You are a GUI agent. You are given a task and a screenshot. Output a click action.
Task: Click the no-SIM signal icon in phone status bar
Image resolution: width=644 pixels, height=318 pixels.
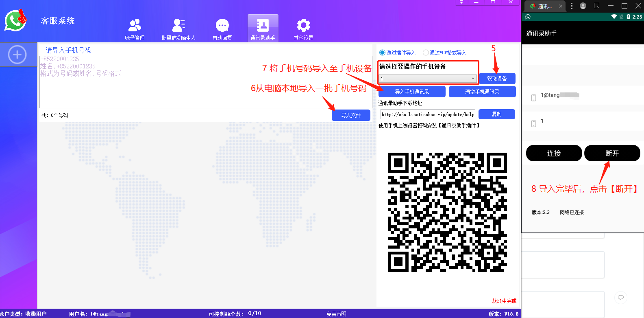[621, 17]
